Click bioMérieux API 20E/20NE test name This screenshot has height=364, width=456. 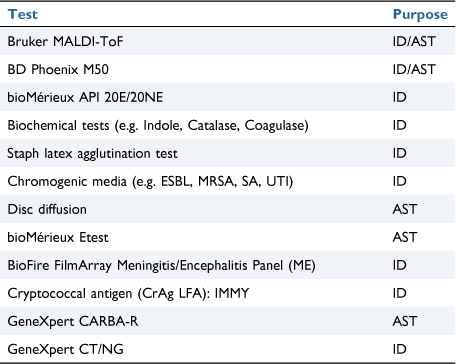[85, 97]
